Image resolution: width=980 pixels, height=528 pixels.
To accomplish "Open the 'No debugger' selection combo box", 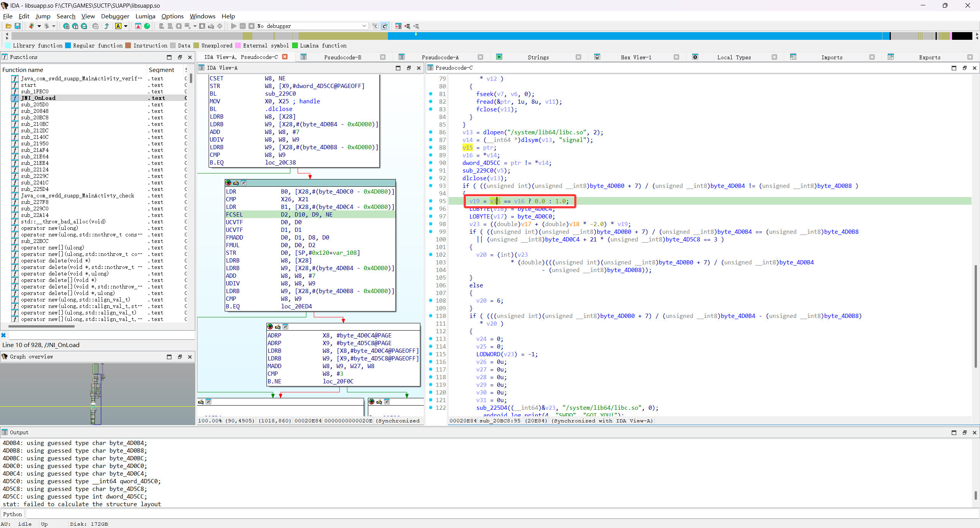I will click(x=312, y=26).
